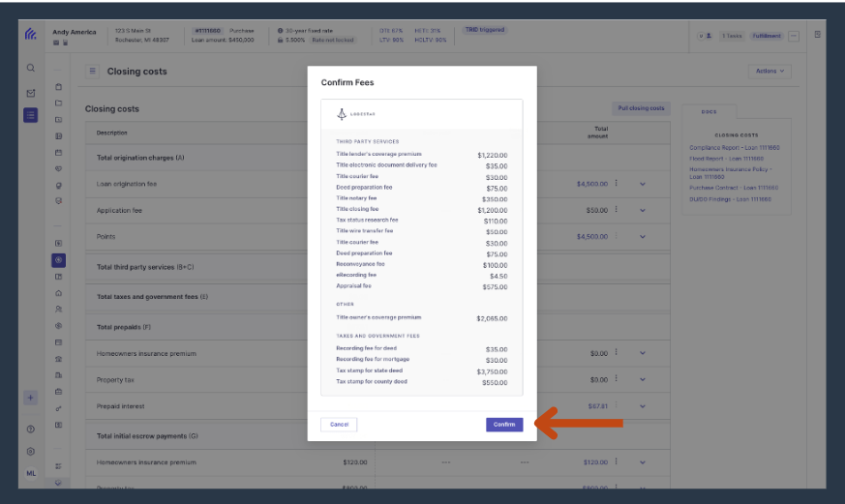This screenshot has height=504, width=845.
Task: Open the Compliance Report - Loan 1111660 link
Action: click(x=734, y=148)
